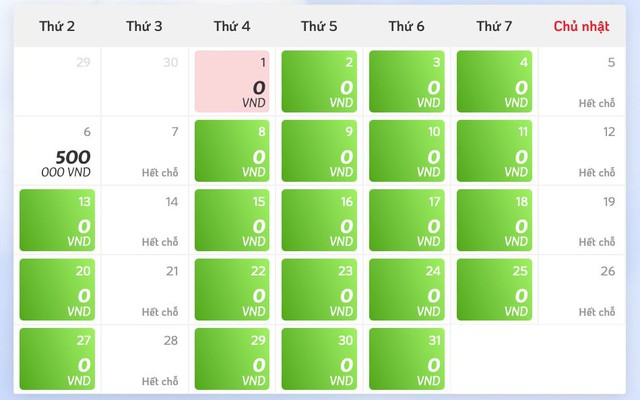Choose day 2 with 0 VND fare

319,81
